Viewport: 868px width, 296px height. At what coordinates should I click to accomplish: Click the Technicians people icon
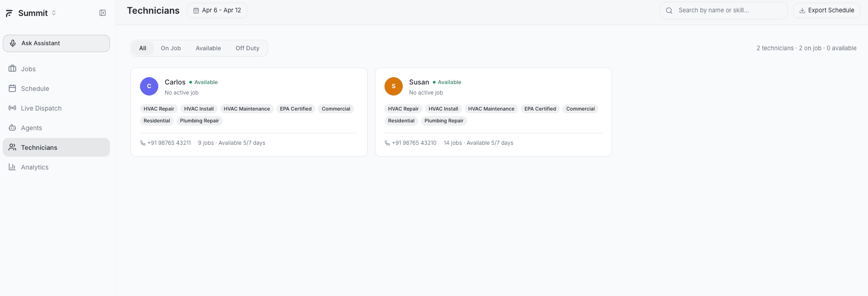(x=12, y=147)
